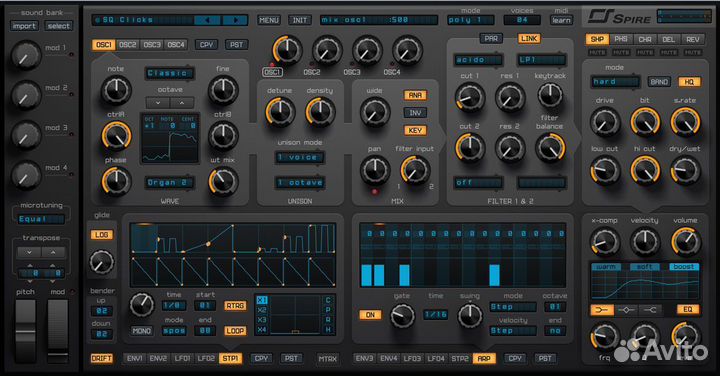
Task: Lower oscillator octave with down chevron
Action: [158, 103]
